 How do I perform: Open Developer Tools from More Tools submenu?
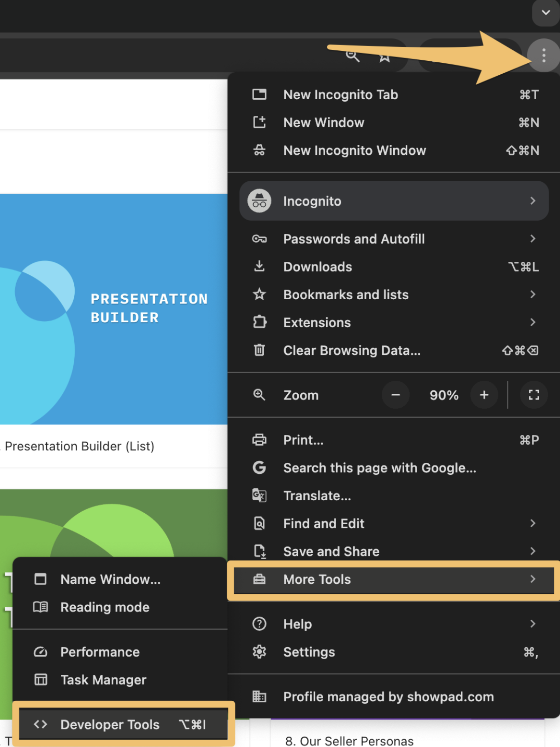pos(124,724)
